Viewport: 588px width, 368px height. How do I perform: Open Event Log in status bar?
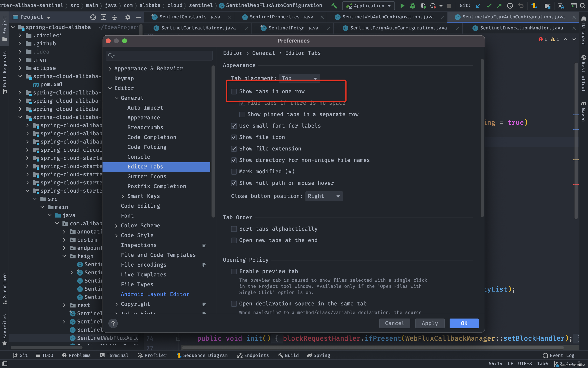pos(559,355)
